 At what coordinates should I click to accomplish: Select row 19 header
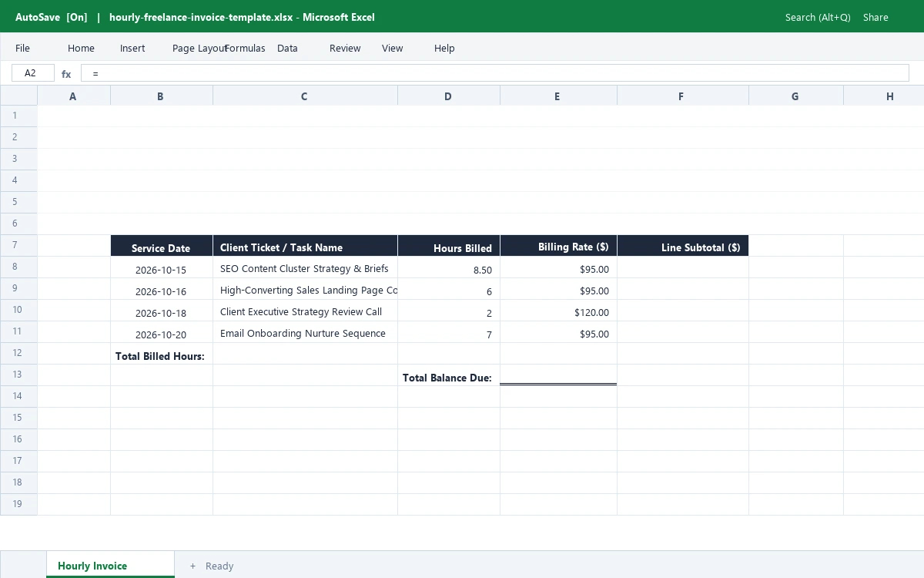coord(18,504)
